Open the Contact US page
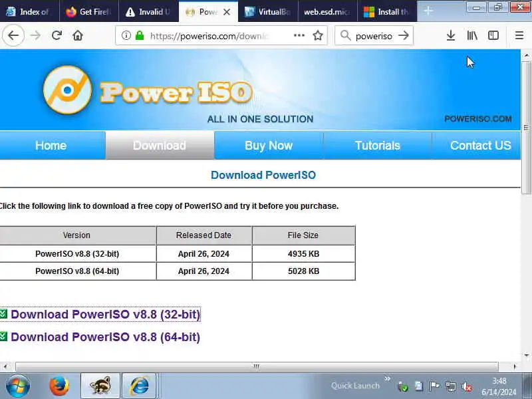Viewport: 532px width, 399px height. pyautogui.click(x=480, y=145)
